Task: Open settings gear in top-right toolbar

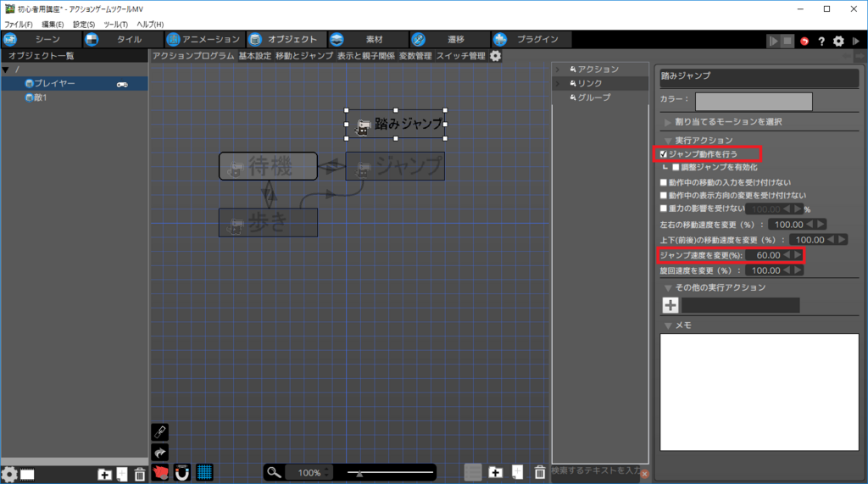Action: point(838,41)
